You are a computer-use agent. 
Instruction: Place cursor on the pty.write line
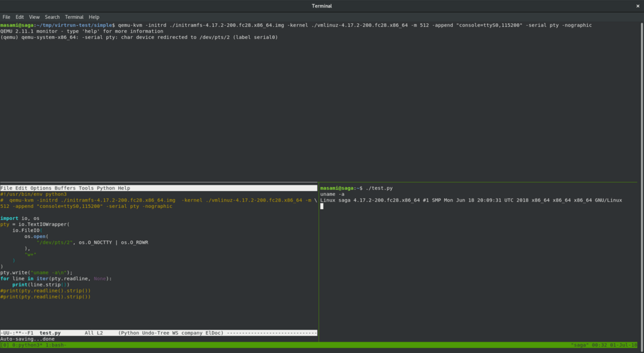click(36, 273)
